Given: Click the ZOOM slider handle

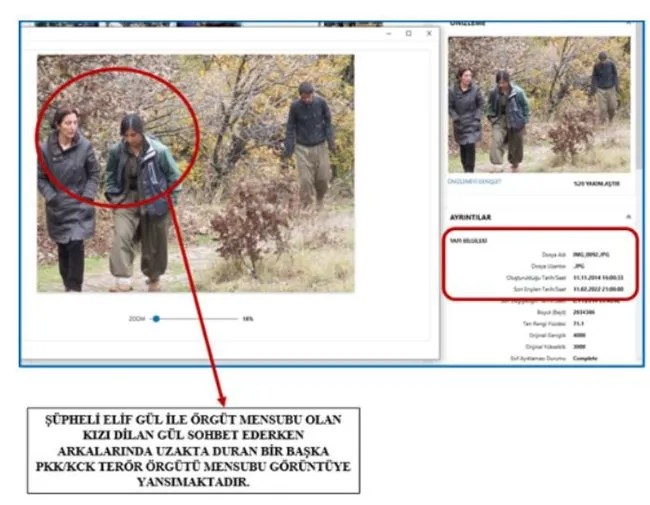Looking at the screenshot, I should (x=156, y=319).
